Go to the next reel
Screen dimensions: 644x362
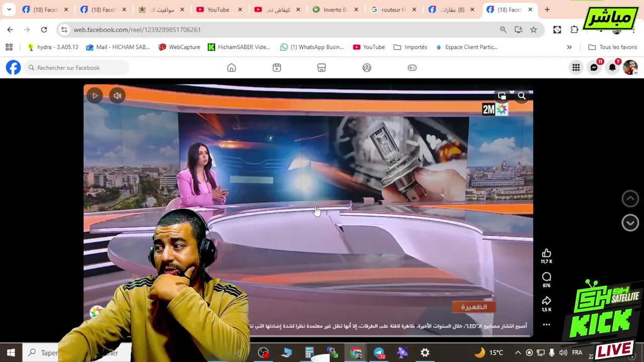(x=630, y=222)
